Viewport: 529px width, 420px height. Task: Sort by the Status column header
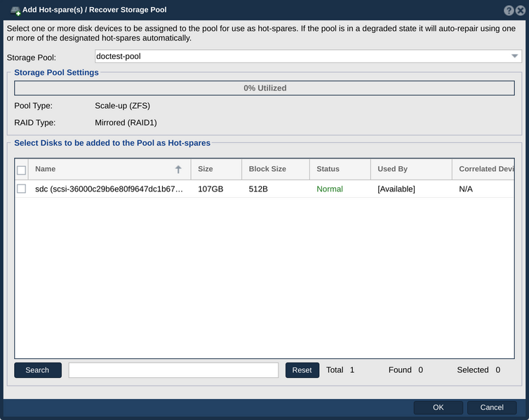pos(340,169)
